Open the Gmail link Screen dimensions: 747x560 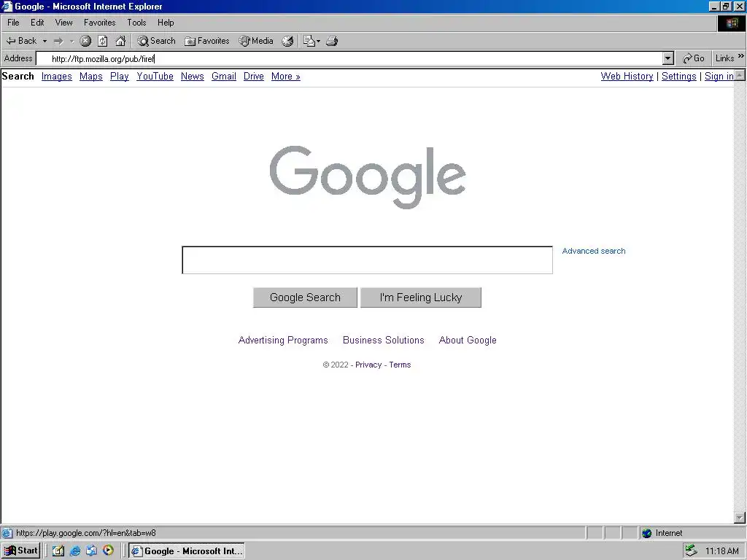pyautogui.click(x=224, y=76)
